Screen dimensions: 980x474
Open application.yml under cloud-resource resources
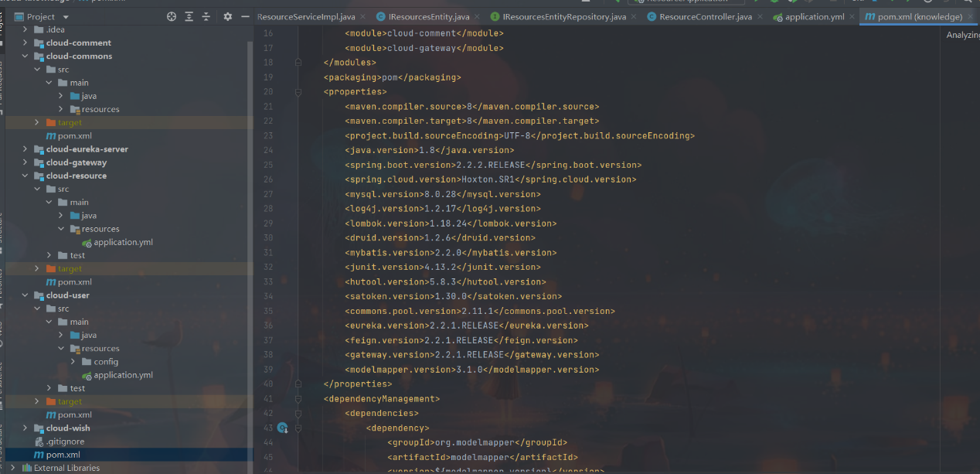123,242
